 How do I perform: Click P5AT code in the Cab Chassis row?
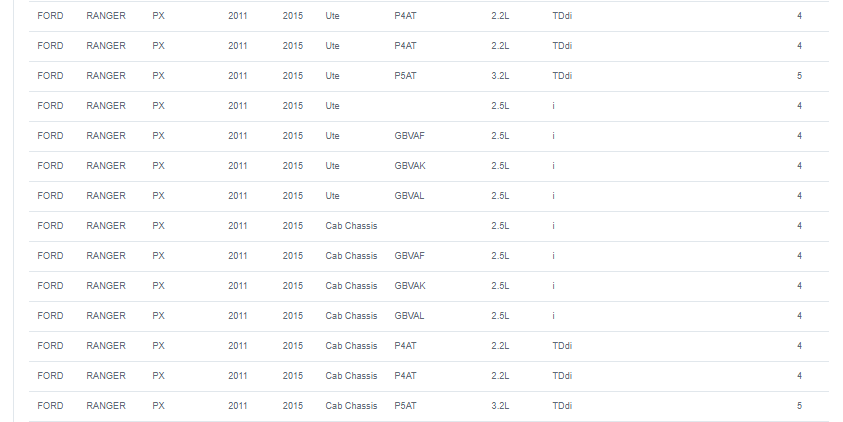pyautogui.click(x=405, y=406)
